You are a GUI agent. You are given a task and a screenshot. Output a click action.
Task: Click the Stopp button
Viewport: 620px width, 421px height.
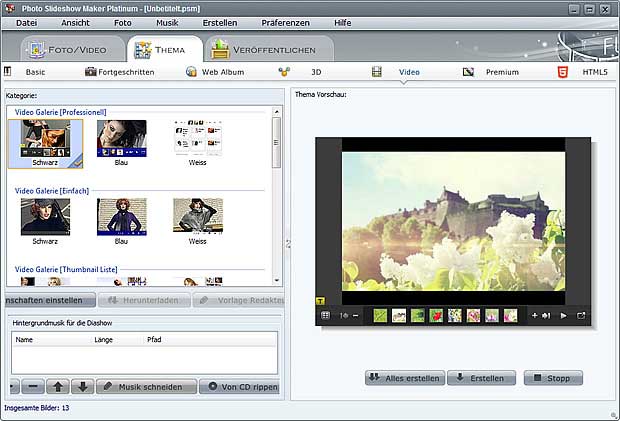click(x=553, y=378)
